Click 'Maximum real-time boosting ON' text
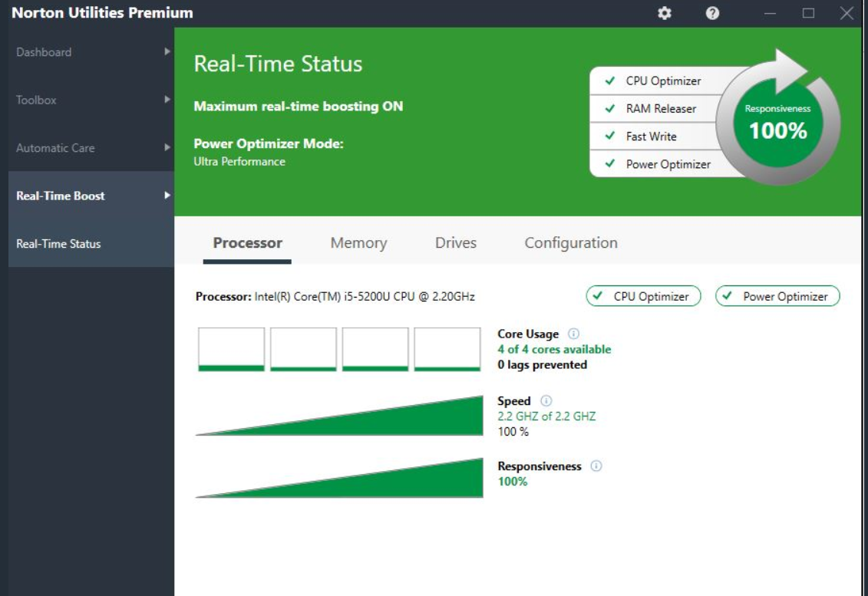This screenshot has height=596, width=868. (x=299, y=107)
